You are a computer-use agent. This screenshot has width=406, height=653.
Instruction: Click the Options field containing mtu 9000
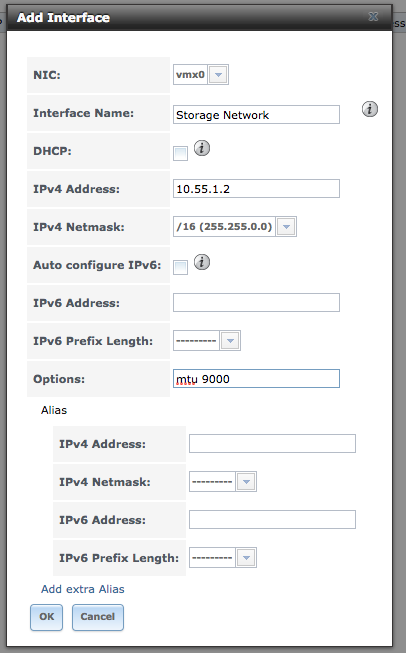point(257,379)
